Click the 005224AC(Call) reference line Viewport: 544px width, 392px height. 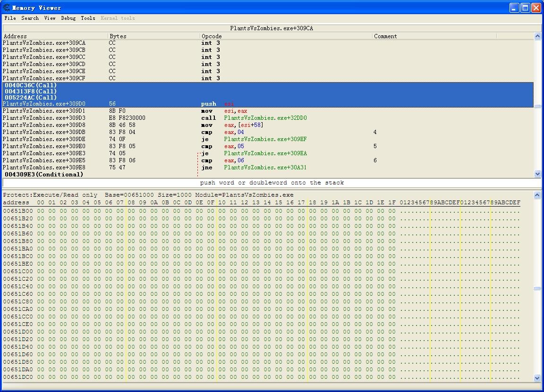(31, 98)
